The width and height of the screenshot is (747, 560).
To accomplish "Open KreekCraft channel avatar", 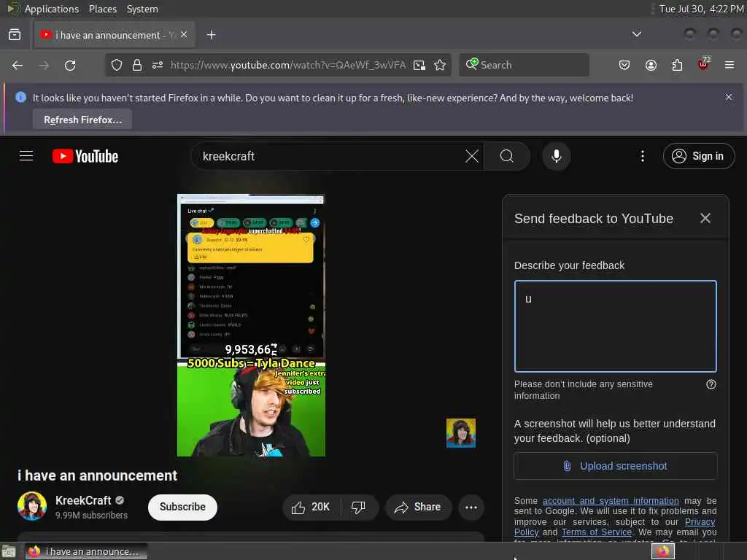I will (x=32, y=506).
